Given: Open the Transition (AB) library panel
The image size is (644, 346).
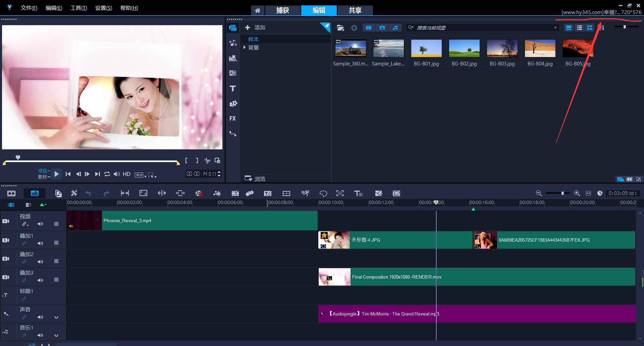Looking at the screenshot, I should coord(233,73).
